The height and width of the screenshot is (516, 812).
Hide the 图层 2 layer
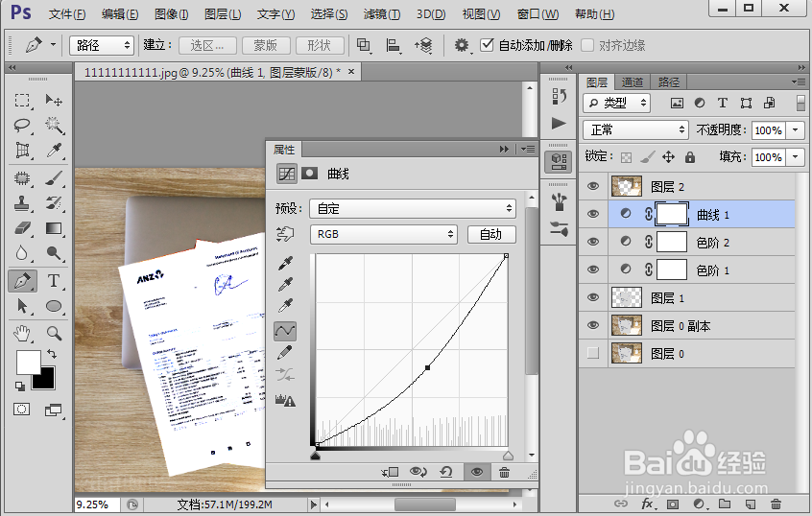[x=593, y=186]
